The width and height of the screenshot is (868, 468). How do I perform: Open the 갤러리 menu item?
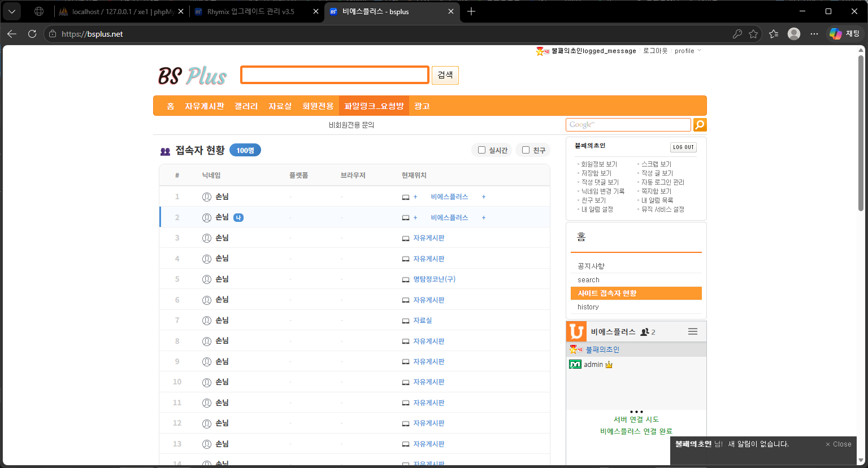[x=246, y=106]
